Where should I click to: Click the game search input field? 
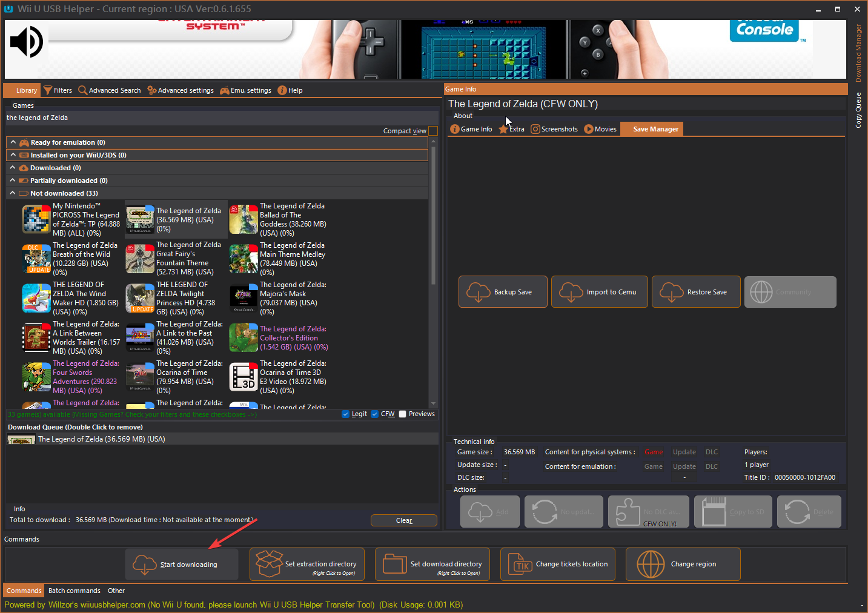pos(221,118)
